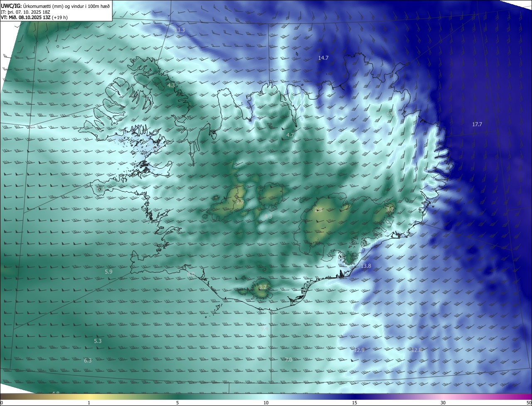Click the 2.8 value on the large glacier
532x406 pixels.
point(318,210)
